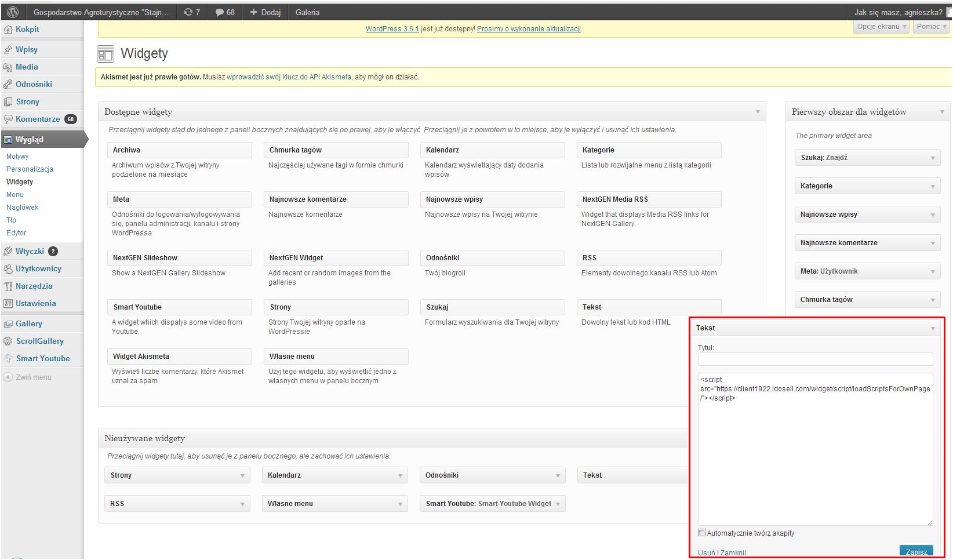Click the script code text area
953x560 pixels.
click(x=815, y=450)
